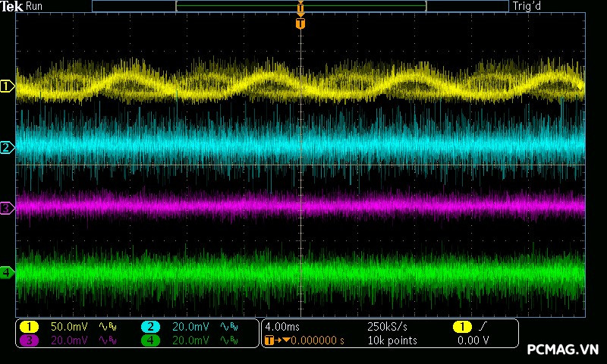607x364 pixels.
Task: Click the yellow channel 1 ground marker
Action: coord(7,86)
